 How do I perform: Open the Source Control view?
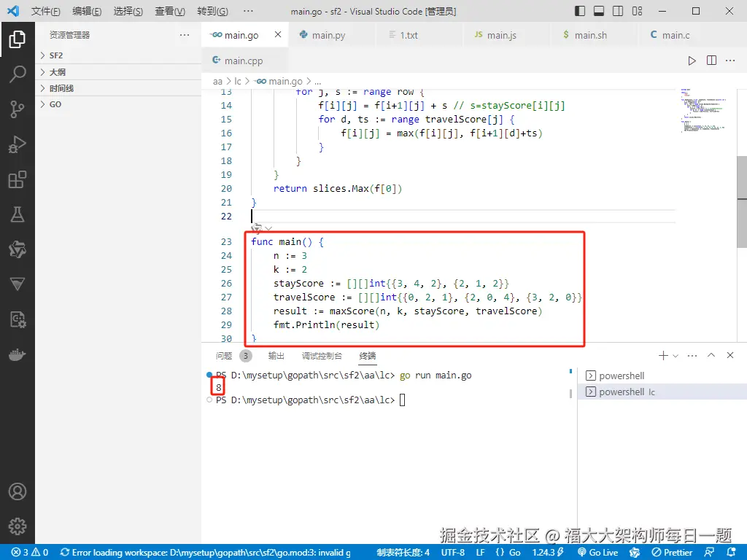coord(18,109)
